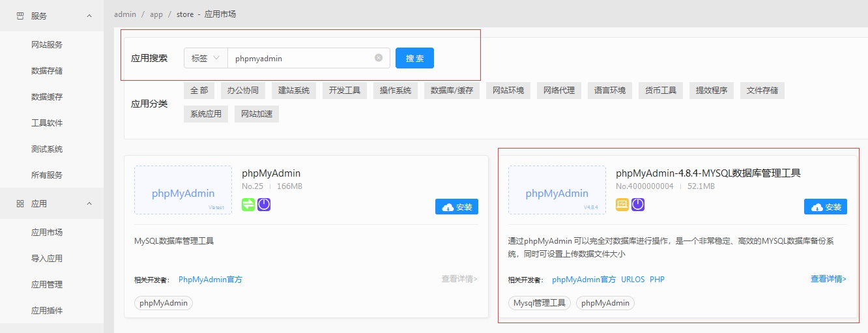Image resolution: width=868 pixels, height=333 pixels.
Task: Click phpMyAdmin tag on the 4.8.4 card
Action: [x=605, y=303]
